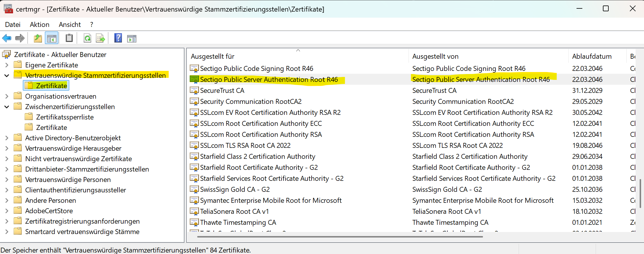Toggle the action pane toolbar button
Image resolution: width=644 pixels, height=254 pixels.
click(132, 38)
